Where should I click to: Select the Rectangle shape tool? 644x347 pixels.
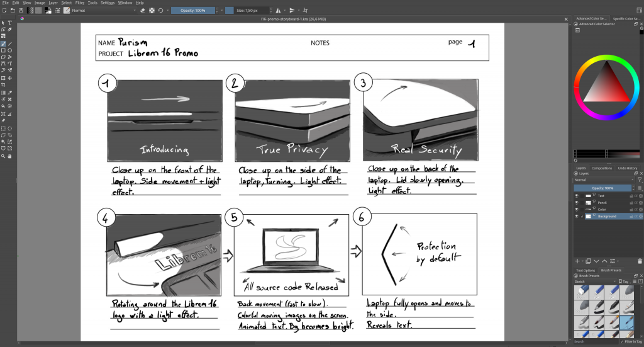[3, 50]
